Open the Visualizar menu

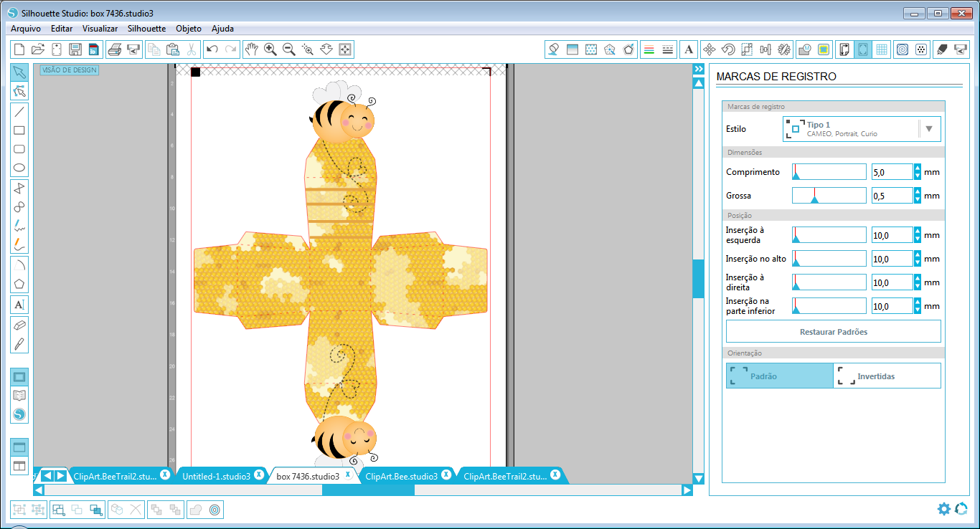(100, 29)
